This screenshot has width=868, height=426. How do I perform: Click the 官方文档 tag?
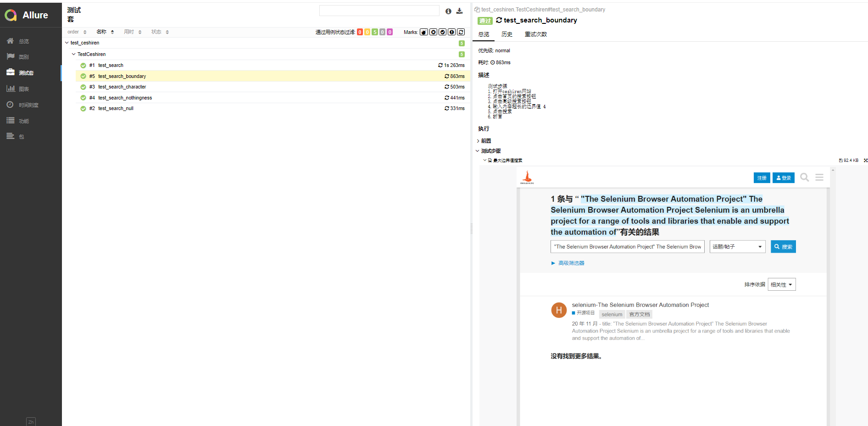(x=640, y=315)
